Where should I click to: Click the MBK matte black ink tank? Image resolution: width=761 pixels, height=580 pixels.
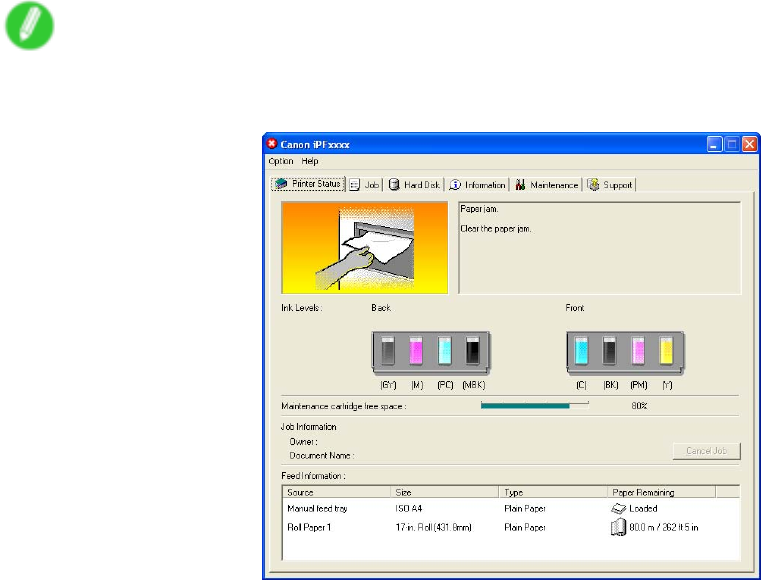[x=473, y=350]
